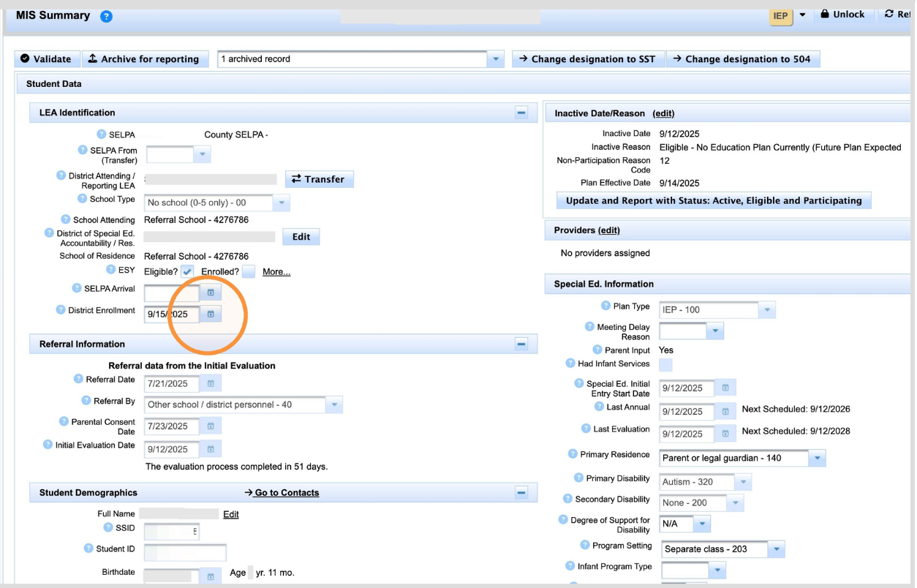917x588 pixels.
Task: Open the Secondary Disability help icon
Action: pos(568,499)
